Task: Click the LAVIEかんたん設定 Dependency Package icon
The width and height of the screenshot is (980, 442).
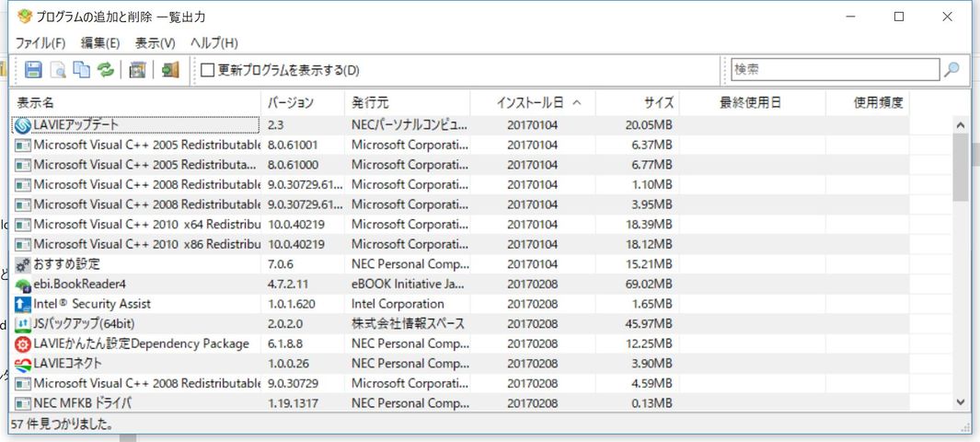Action: coord(23,344)
